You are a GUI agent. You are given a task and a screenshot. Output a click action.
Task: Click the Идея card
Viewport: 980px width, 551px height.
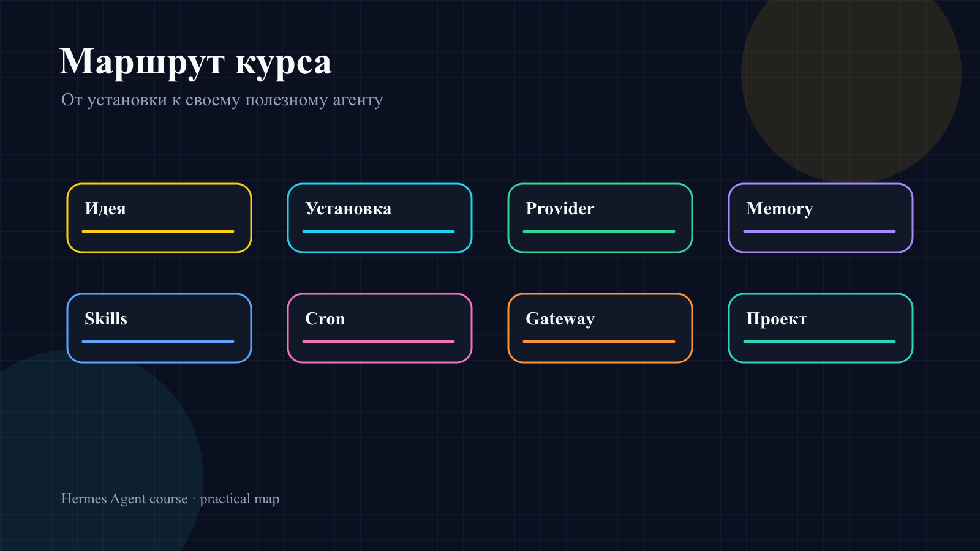coord(159,218)
